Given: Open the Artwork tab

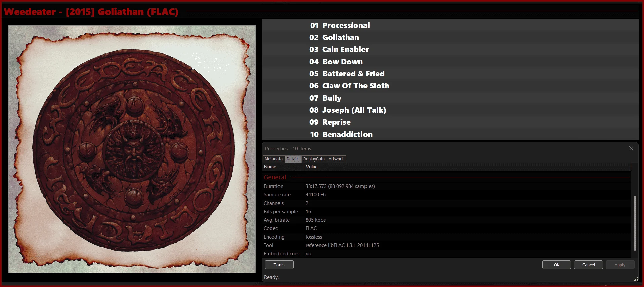Looking at the screenshot, I should (336, 159).
